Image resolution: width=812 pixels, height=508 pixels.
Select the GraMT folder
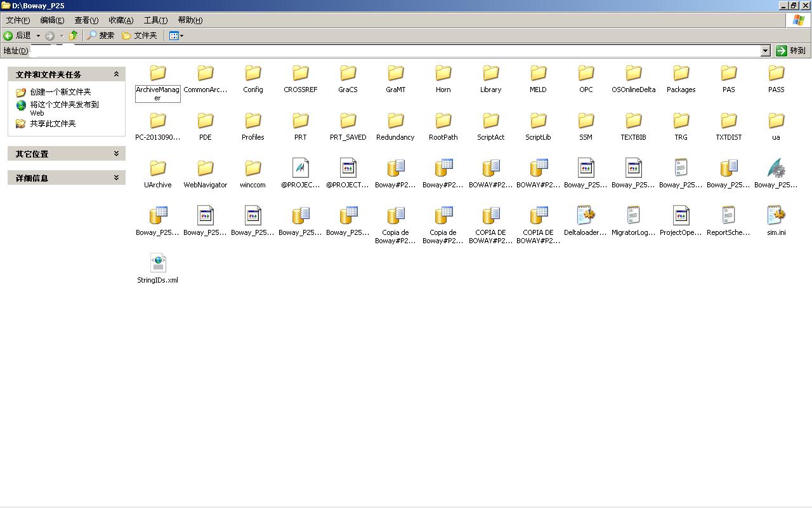(396, 79)
